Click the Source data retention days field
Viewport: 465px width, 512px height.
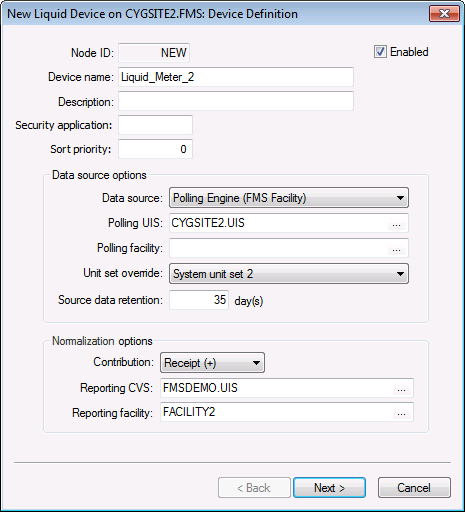pyautogui.click(x=199, y=300)
